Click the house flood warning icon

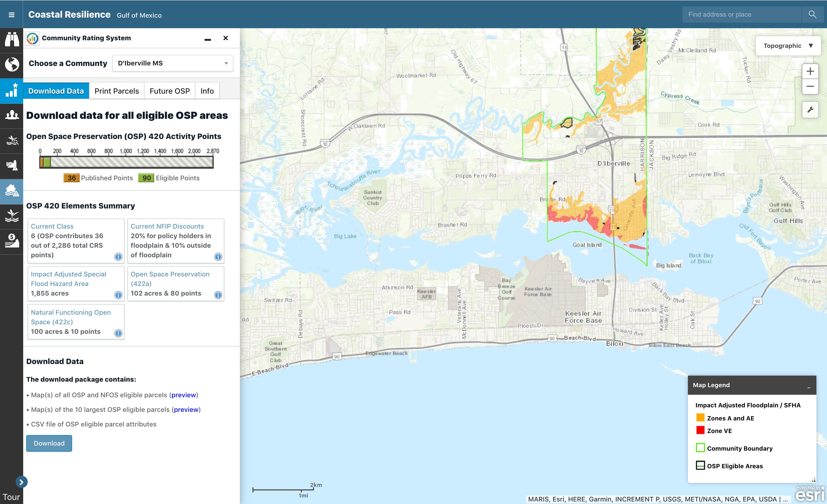(x=11, y=191)
